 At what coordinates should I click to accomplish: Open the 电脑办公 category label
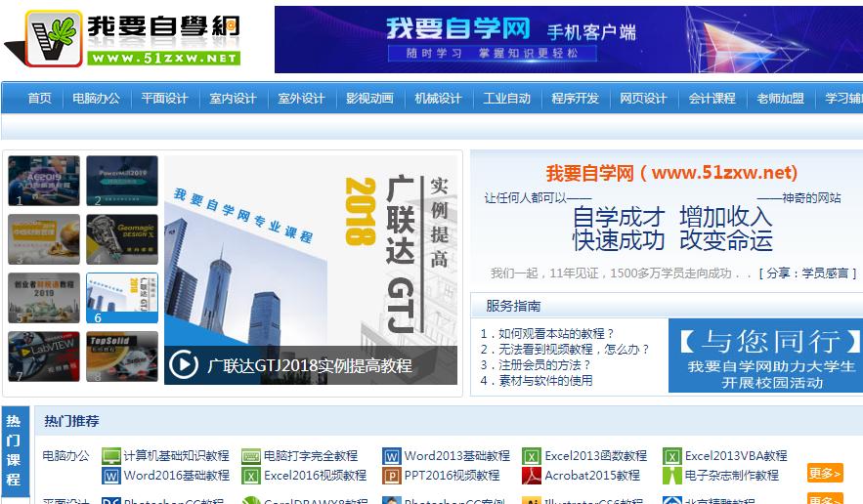tap(66, 455)
